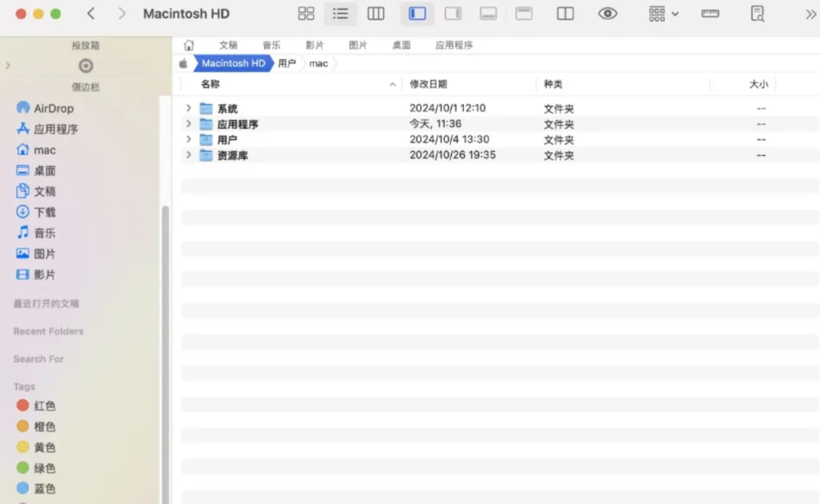Sort by 名称 column header
This screenshot has width=820, height=504.
pyautogui.click(x=210, y=84)
